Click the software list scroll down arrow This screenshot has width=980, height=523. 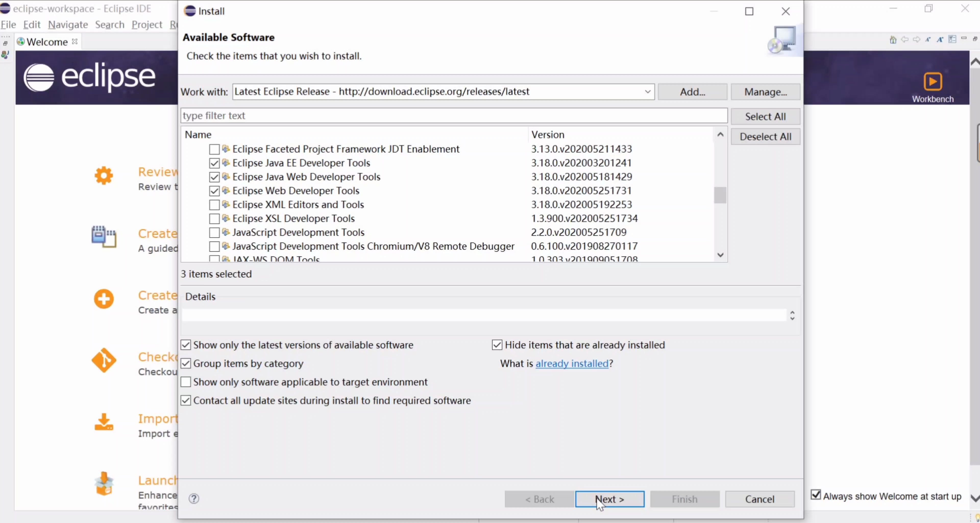[x=720, y=255]
